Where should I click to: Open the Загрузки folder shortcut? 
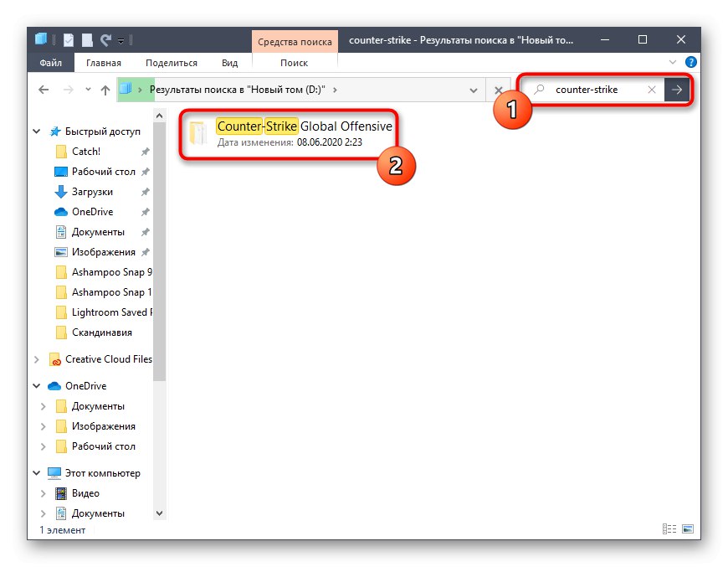(92, 192)
